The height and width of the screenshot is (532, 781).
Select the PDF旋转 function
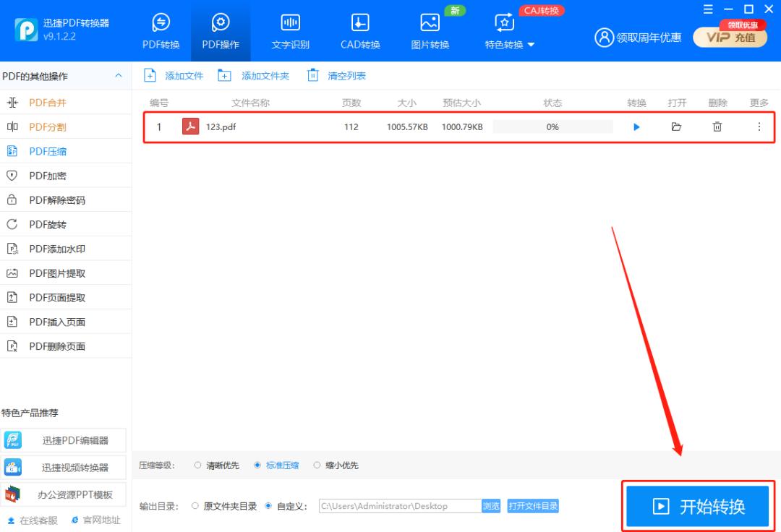coord(45,223)
